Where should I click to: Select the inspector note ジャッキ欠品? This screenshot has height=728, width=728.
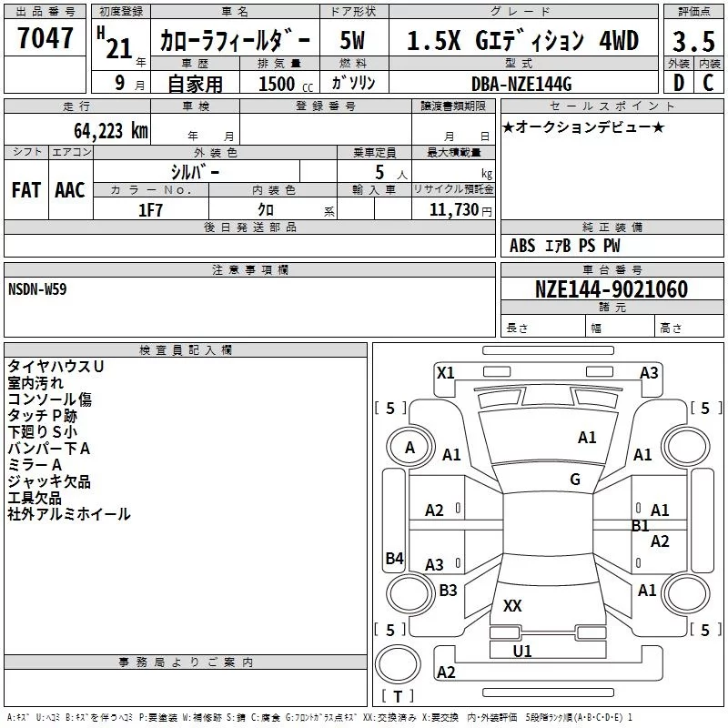coord(49,481)
